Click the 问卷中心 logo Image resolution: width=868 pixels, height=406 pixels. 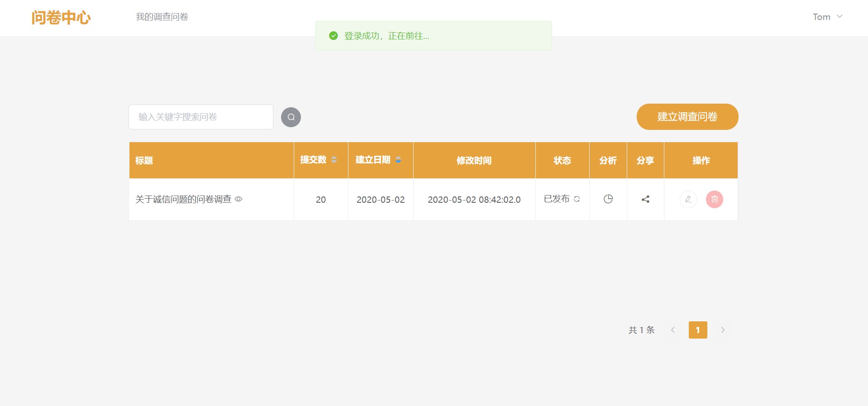[61, 18]
